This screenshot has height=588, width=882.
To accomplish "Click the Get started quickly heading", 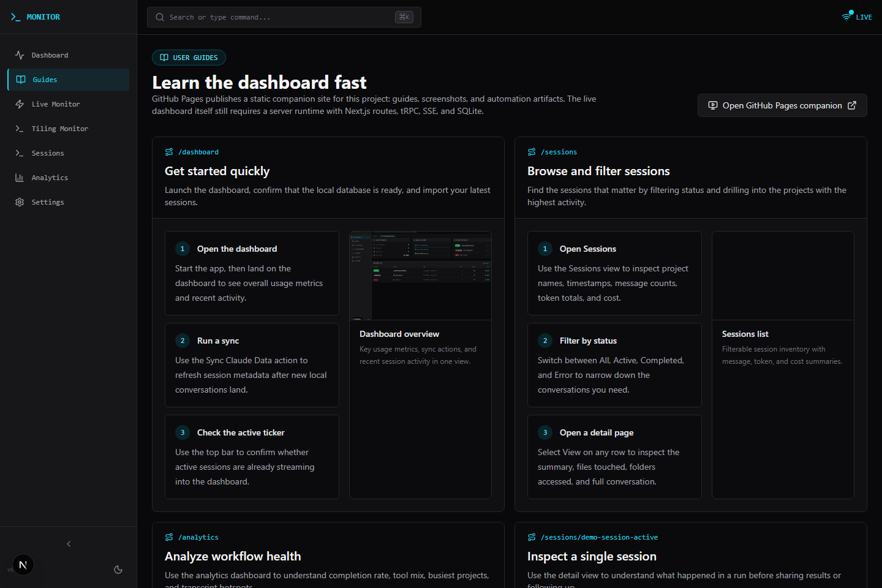I will click(x=217, y=171).
